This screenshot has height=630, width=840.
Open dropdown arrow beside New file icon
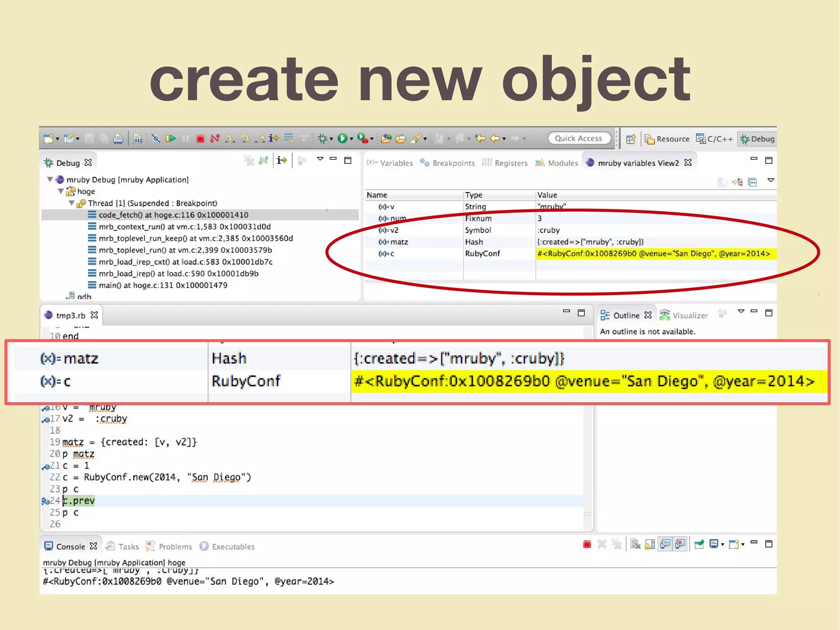pyautogui.click(x=57, y=139)
